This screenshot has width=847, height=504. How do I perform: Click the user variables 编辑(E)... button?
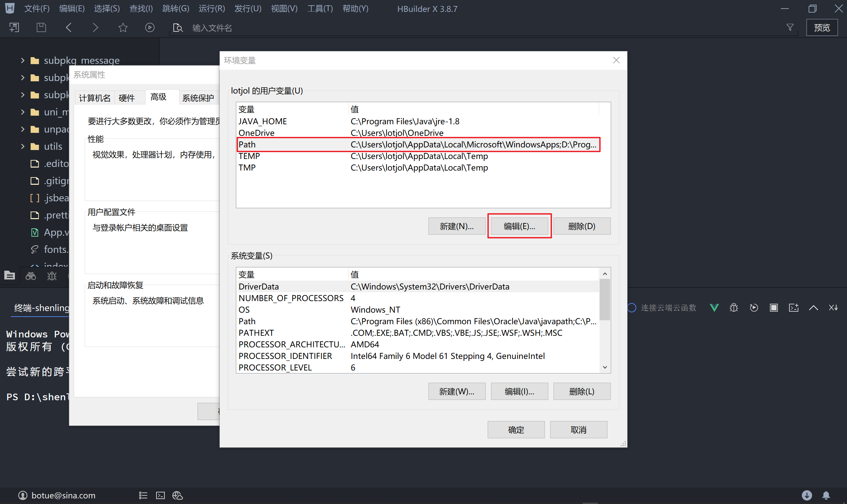(519, 226)
